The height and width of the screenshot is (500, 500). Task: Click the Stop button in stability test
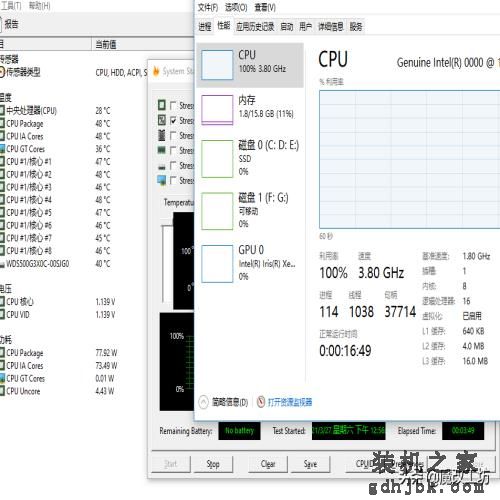click(x=213, y=464)
